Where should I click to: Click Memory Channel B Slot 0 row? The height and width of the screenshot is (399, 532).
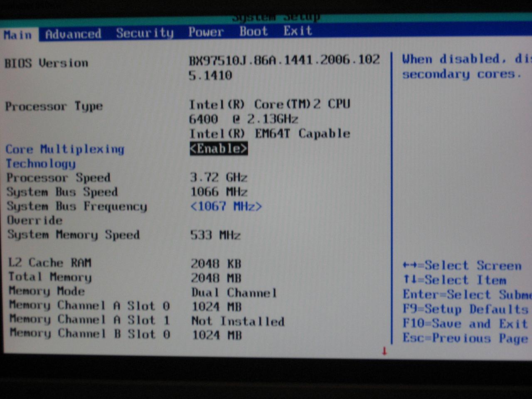point(126,334)
